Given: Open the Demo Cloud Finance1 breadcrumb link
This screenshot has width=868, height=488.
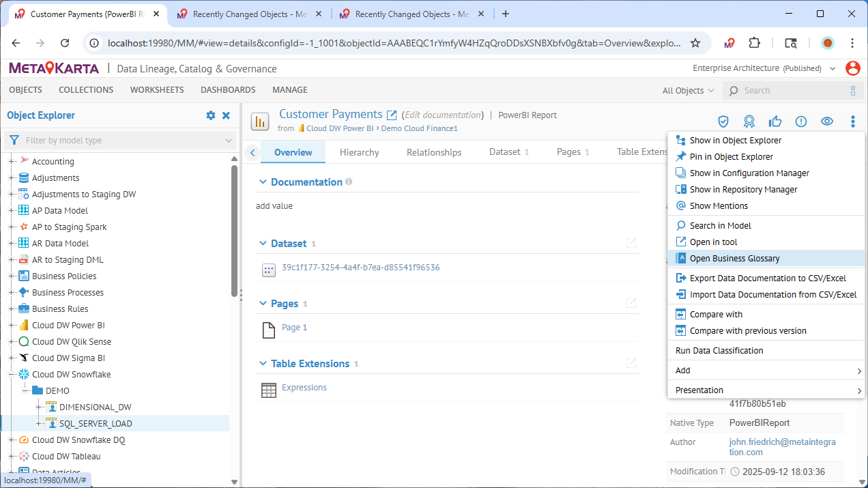Looking at the screenshot, I should [419, 128].
